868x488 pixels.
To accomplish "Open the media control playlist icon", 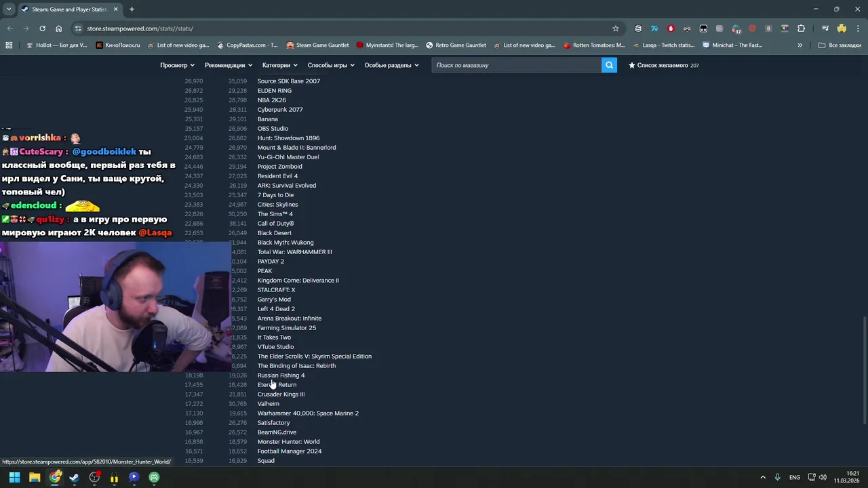I will [x=825, y=28].
